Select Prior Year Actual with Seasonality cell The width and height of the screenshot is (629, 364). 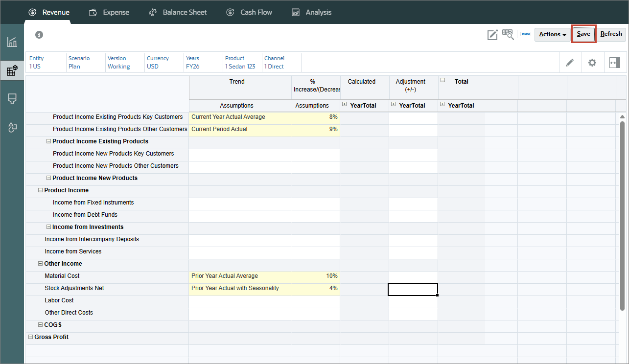coord(240,289)
